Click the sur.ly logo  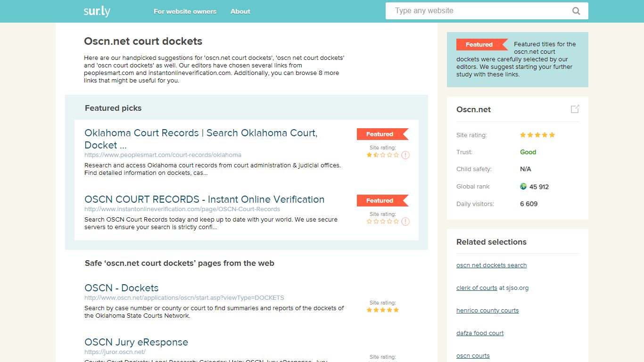(x=97, y=11)
